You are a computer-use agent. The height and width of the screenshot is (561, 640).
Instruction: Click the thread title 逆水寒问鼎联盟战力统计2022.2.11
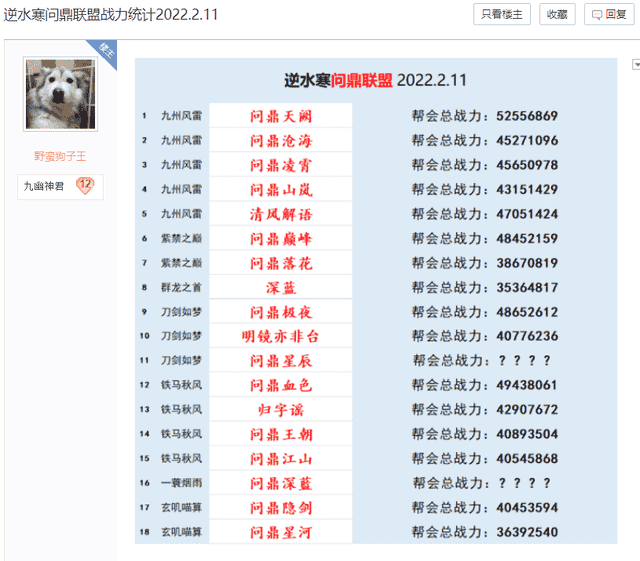point(111,14)
